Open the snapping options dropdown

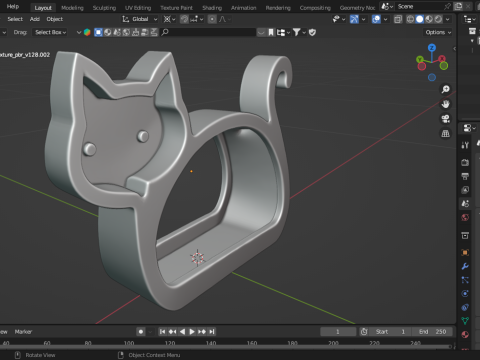point(197,19)
